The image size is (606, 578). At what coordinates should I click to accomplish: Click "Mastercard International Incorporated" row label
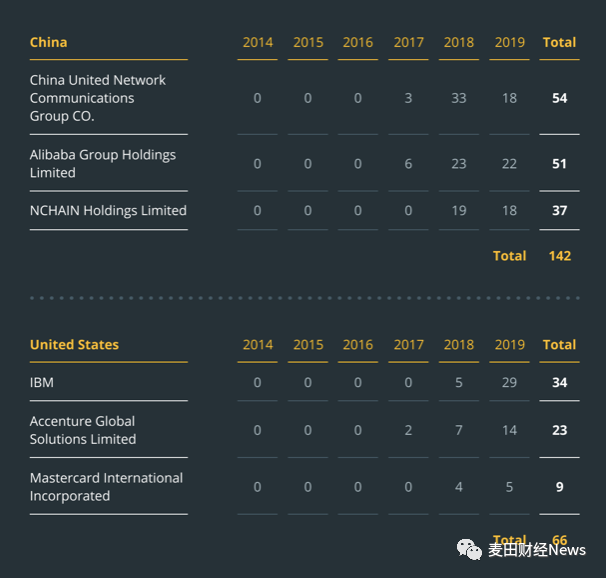pos(106,487)
